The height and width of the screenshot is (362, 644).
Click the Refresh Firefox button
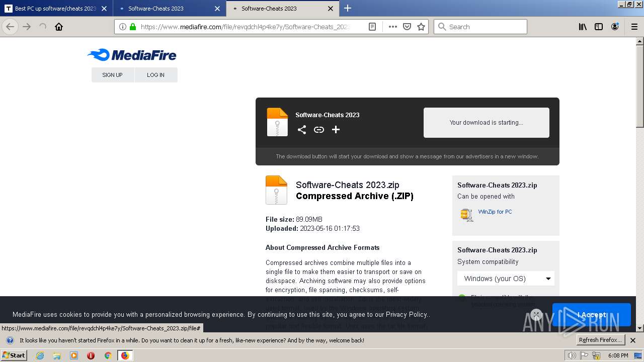(x=600, y=340)
